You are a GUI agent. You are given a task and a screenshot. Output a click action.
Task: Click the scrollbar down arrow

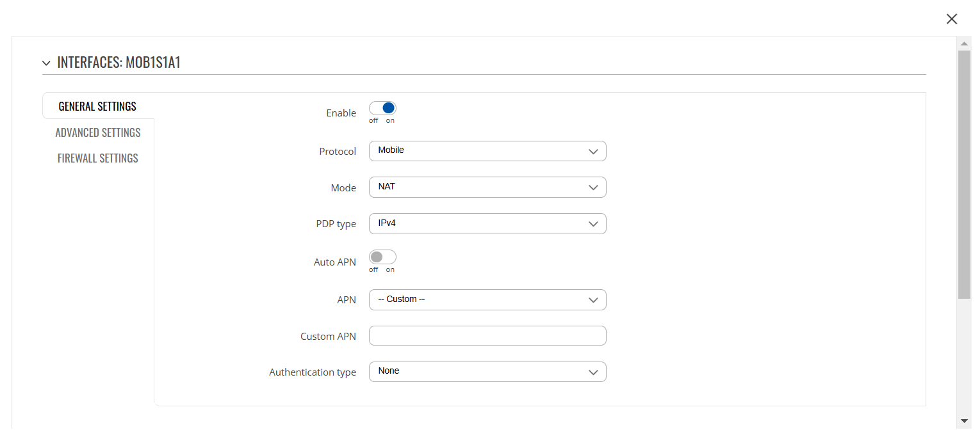click(x=964, y=420)
